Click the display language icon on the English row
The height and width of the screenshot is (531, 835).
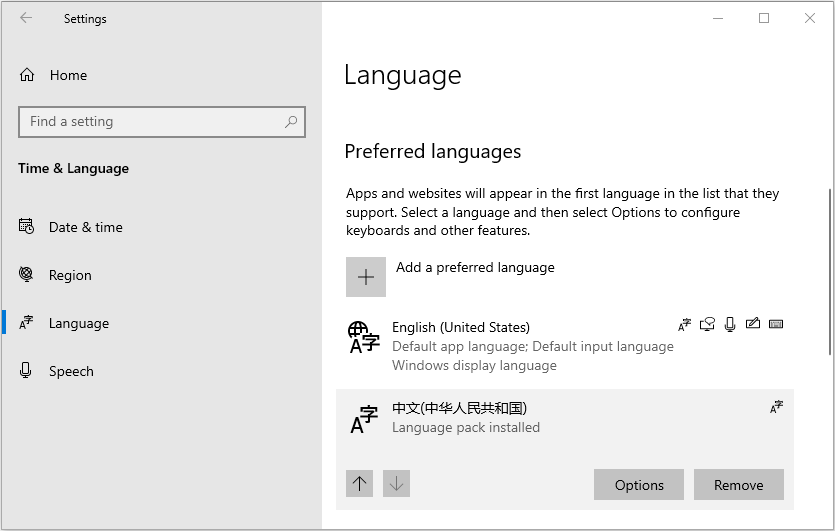coord(684,324)
